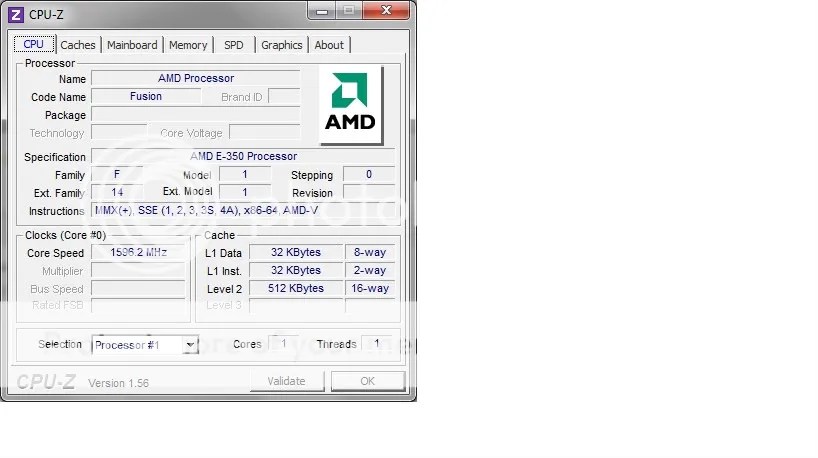This screenshot has height=458, width=818.
Task: Click L1 Inst. 32 KBytes value
Action: (x=296, y=270)
